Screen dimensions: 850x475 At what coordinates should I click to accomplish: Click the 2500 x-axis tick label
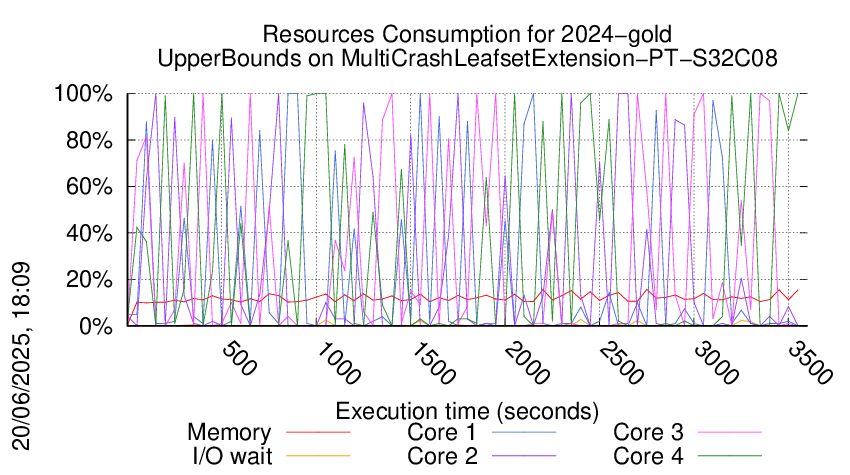[x=622, y=363]
